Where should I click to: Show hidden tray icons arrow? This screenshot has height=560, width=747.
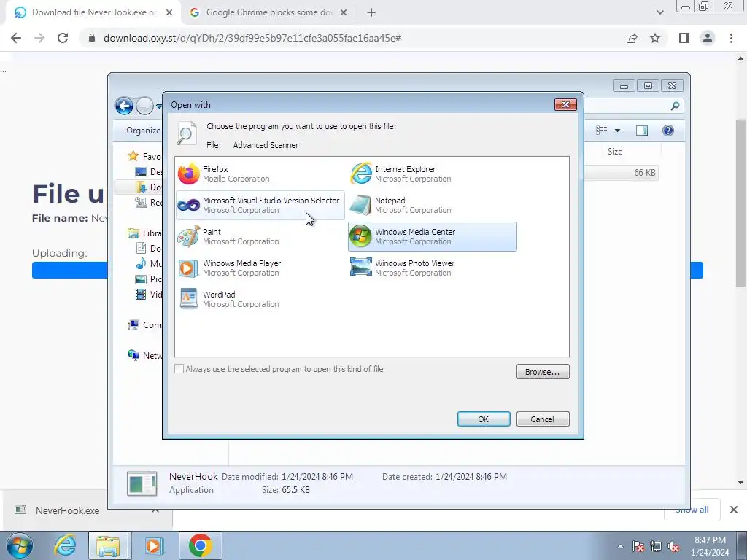620,546
